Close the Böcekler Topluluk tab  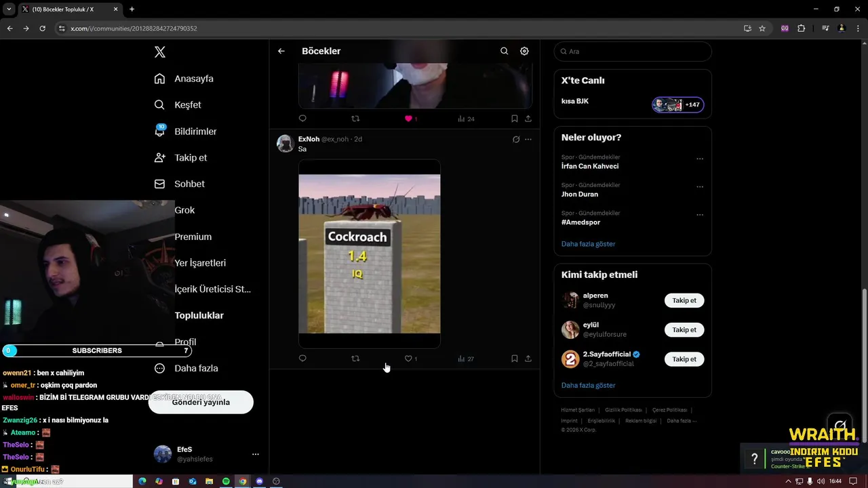pyautogui.click(x=116, y=9)
